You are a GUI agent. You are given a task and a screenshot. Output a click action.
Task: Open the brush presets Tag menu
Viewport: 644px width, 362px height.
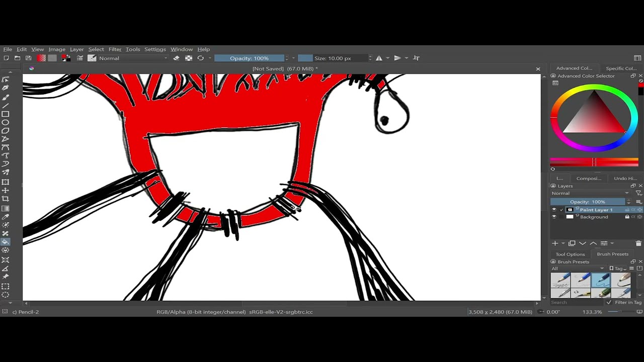pos(618,268)
